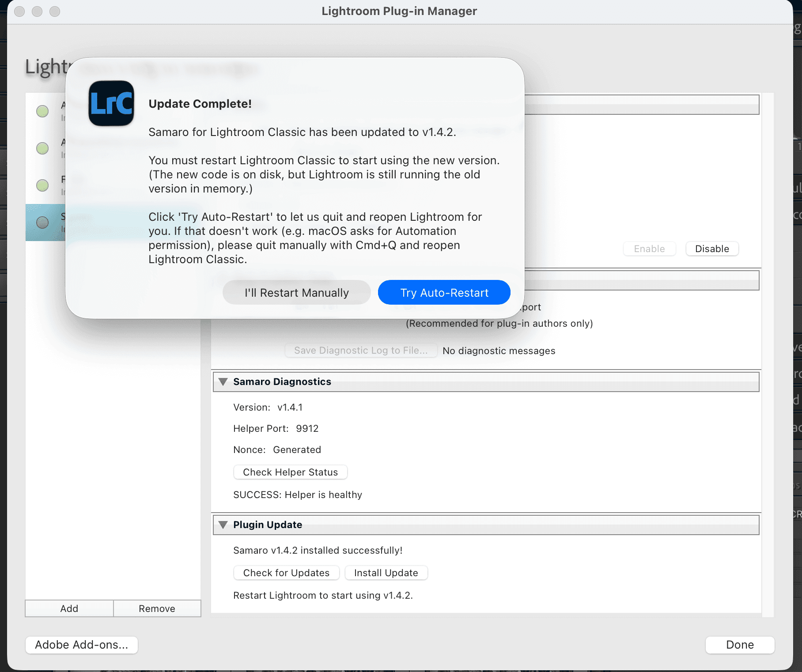802x672 pixels.
Task: Click 'Samaro v1.4.2 installed successfully!' message
Action: pyautogui.click(x=318, y=550)
